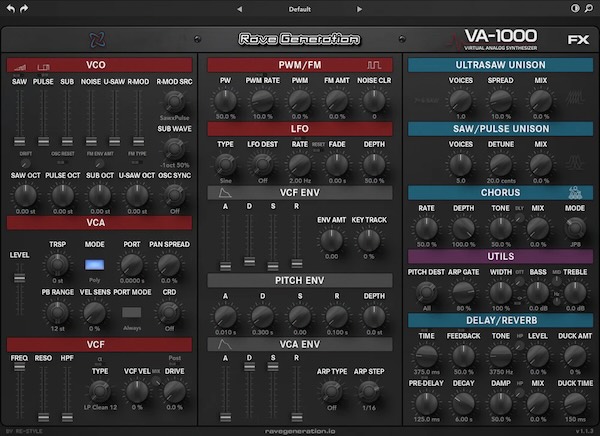Click the Ultrasaw VOICES knob
600x436 pixels.
[x=460, y=101]
